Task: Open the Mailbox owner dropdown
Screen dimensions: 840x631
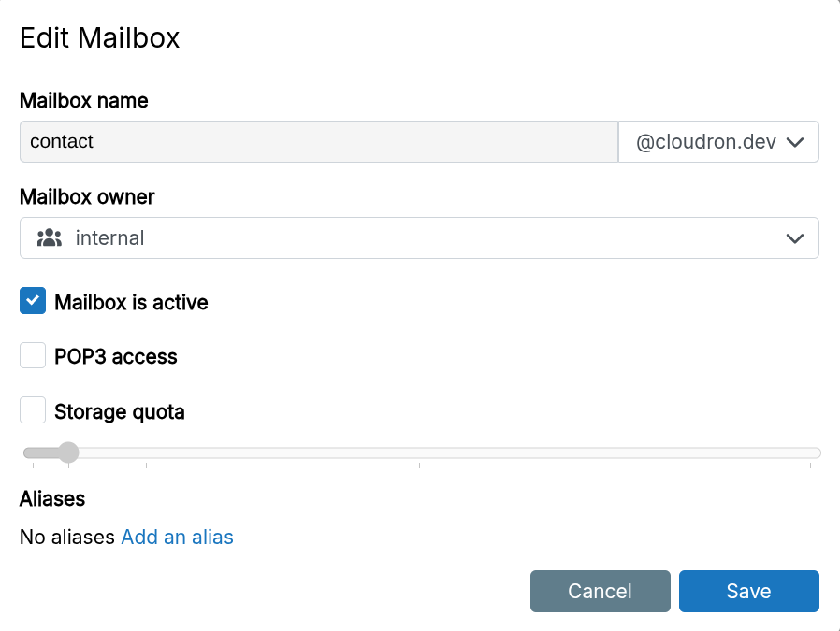Action: coord(419,237)
